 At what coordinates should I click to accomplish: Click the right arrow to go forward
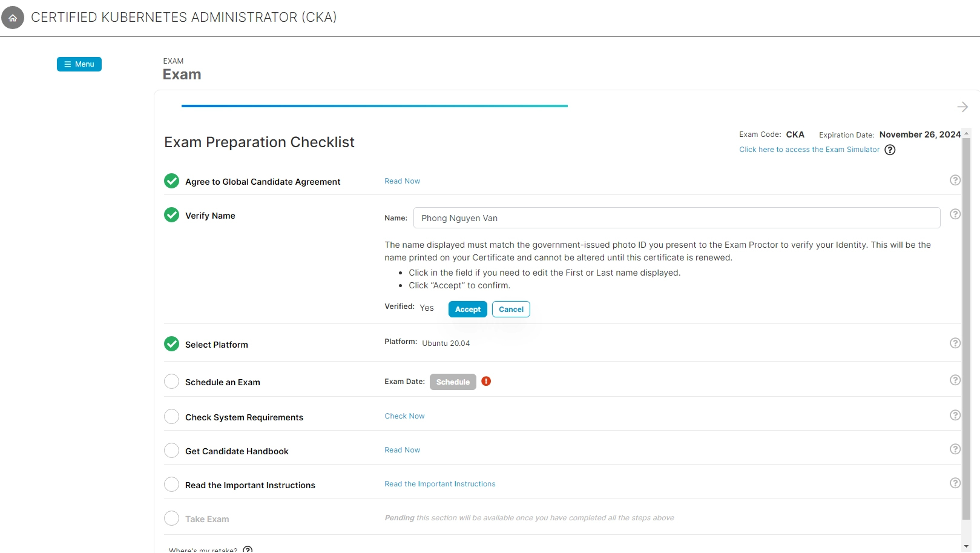(x=962, y=107)
